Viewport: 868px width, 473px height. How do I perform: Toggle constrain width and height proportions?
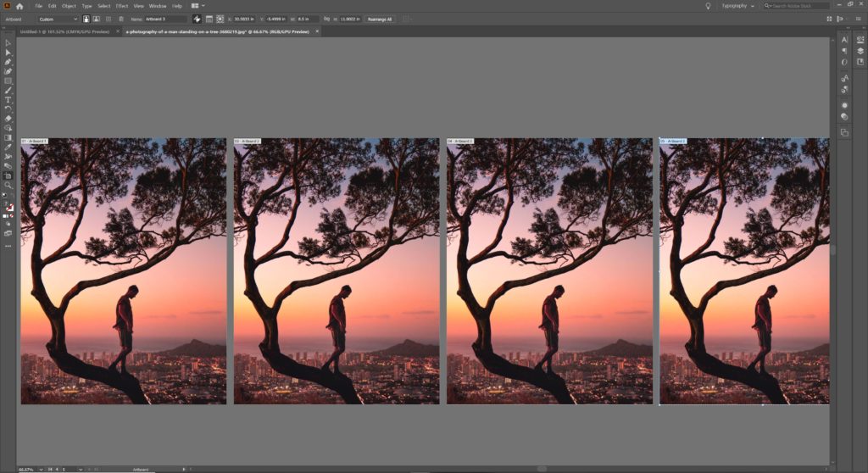click(x=326, y=19)
